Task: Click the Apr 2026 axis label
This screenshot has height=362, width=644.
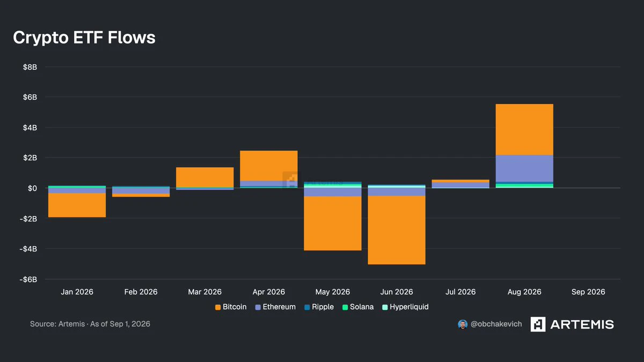Action: [269, 292]
